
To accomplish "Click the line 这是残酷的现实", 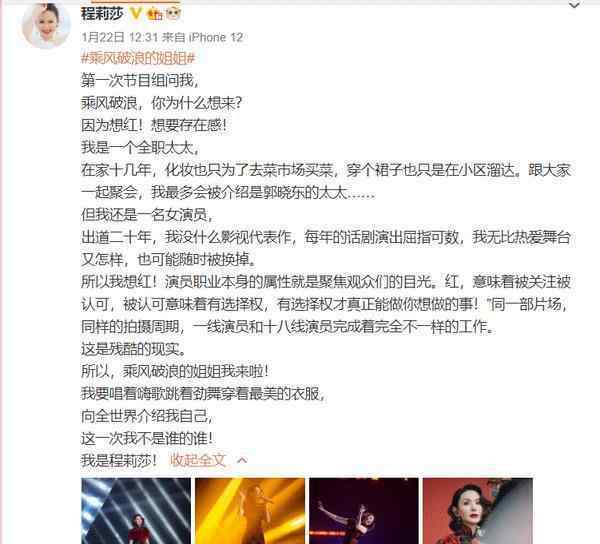I will point(134,349).
